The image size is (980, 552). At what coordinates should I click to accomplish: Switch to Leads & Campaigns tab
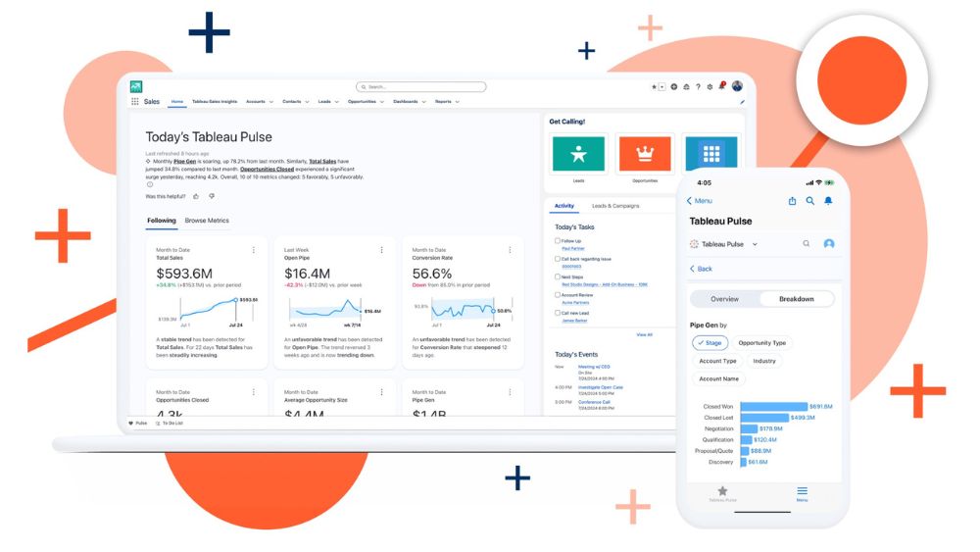click(615, 206)
